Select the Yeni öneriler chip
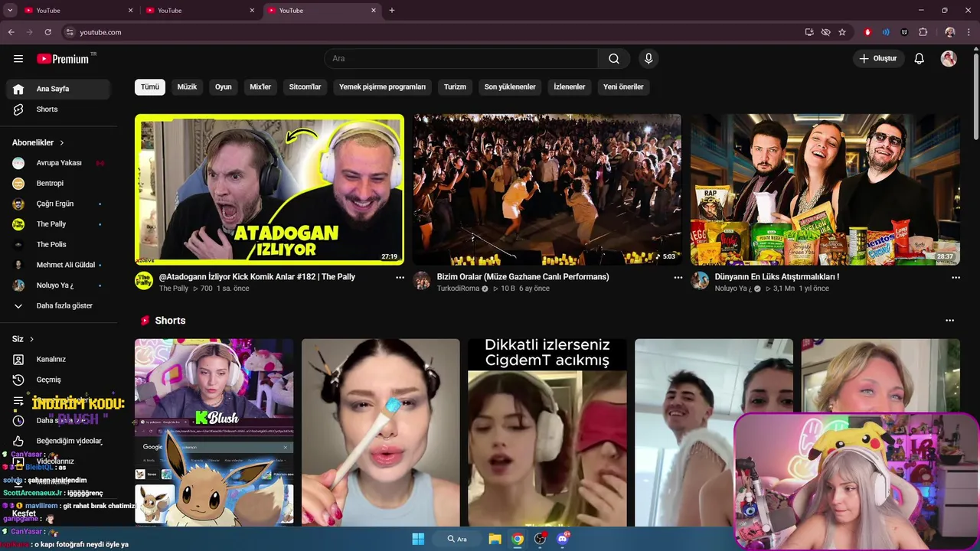Image resolution: width=980 pixels, height=551 pixels. [x=623, y=87]
